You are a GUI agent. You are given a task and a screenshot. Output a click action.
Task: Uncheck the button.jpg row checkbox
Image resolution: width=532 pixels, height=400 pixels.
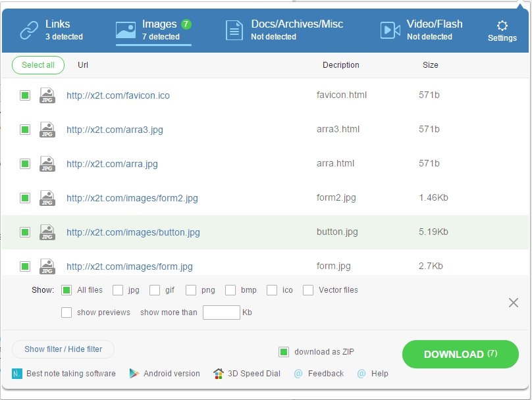[x=25, y=232]
